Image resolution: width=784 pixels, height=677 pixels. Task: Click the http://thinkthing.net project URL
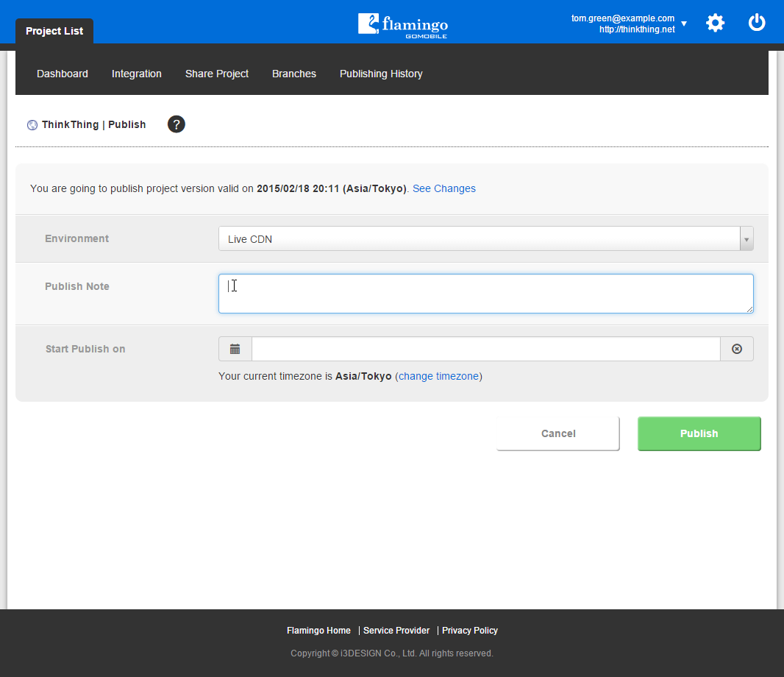[x=637, y=29]
